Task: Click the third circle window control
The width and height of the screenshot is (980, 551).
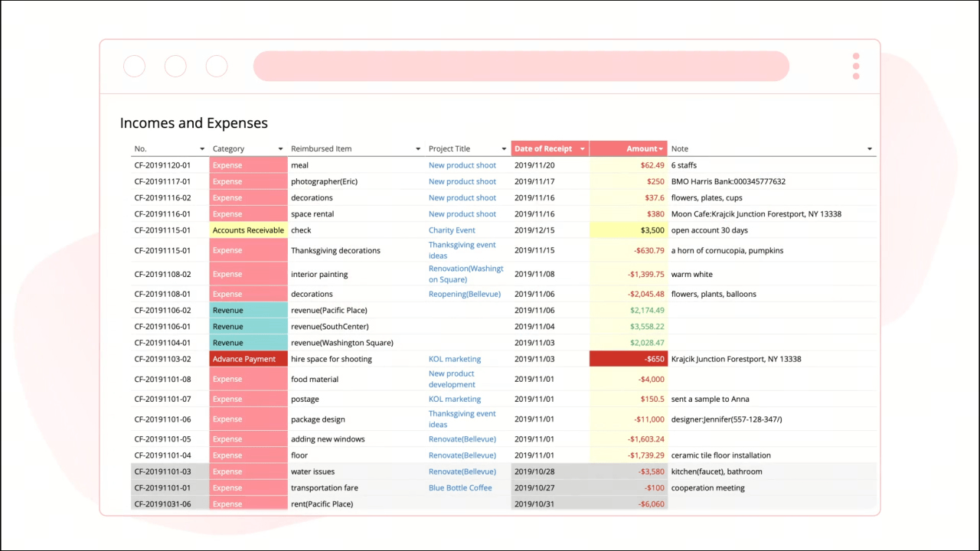Action: coord(217,66)
